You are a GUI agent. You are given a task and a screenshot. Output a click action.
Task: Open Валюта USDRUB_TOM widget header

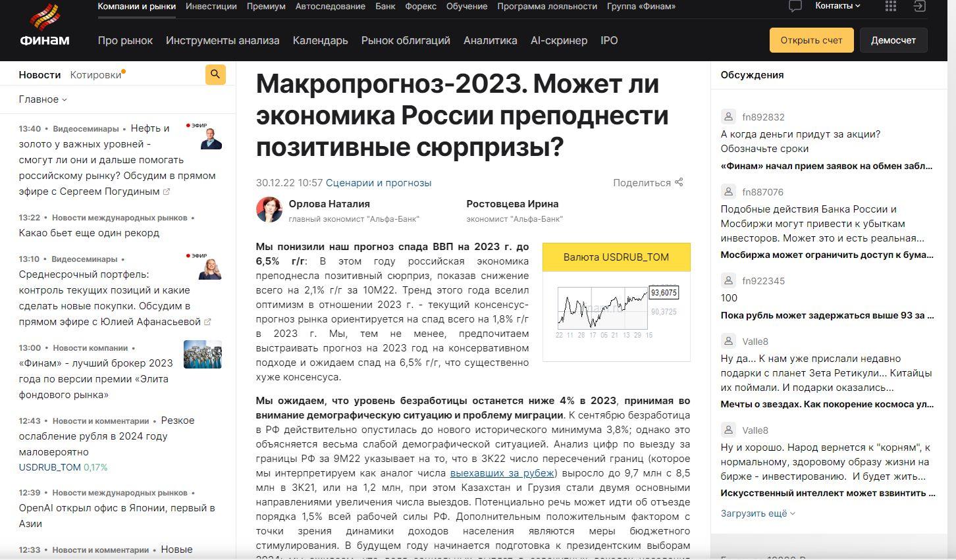pyautogui.click(x=616, y=257)
